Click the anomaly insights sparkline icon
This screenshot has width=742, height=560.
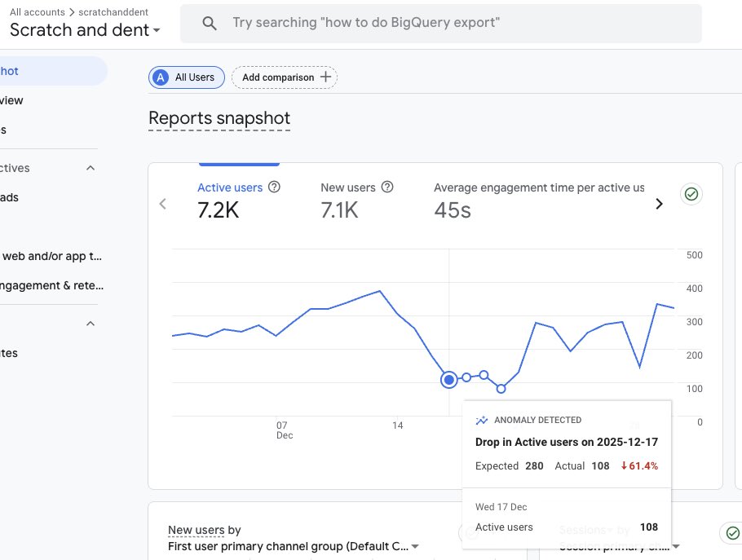pos(482,420)
